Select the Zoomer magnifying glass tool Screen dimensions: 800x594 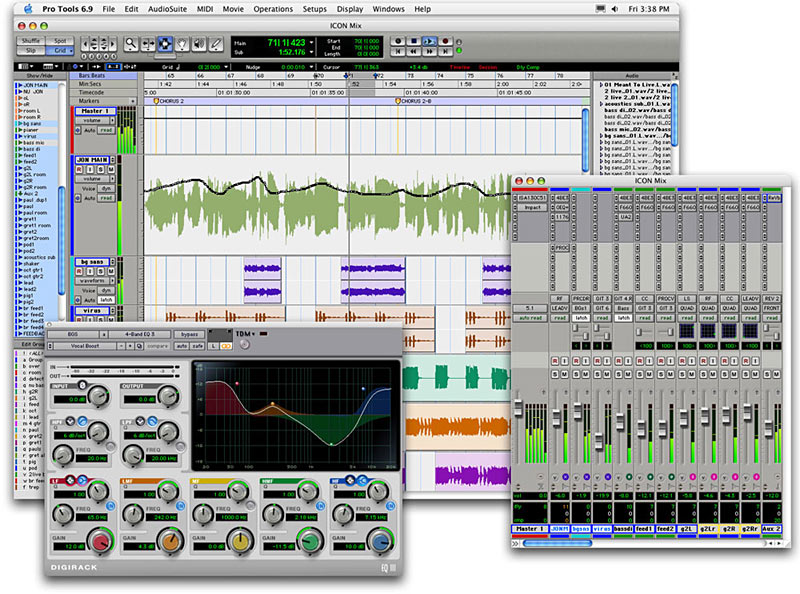coord(131,45)
